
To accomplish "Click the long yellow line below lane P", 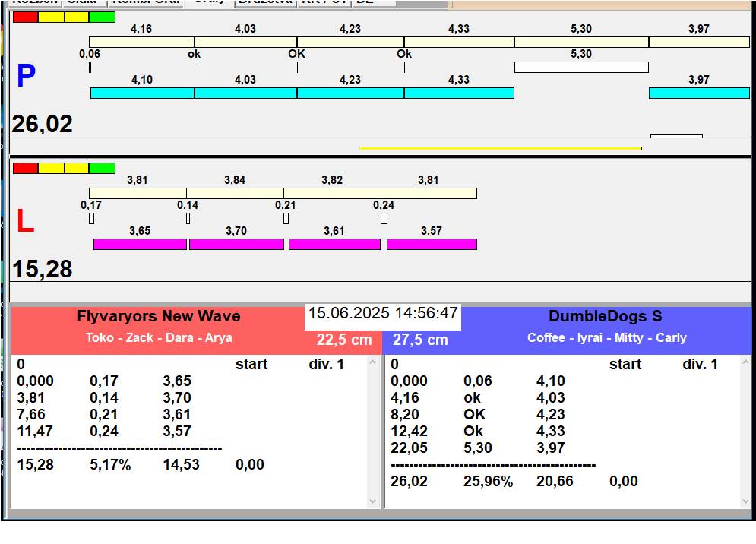I will coord(499,148).
